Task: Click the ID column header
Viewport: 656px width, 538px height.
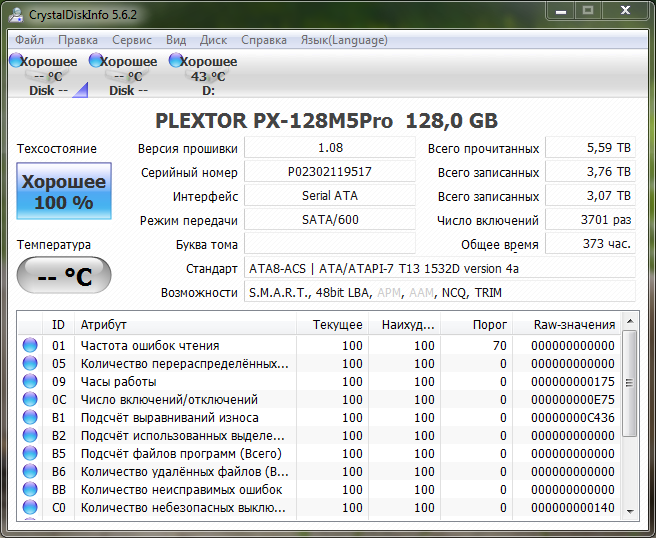Action: [x=59, y=324]
